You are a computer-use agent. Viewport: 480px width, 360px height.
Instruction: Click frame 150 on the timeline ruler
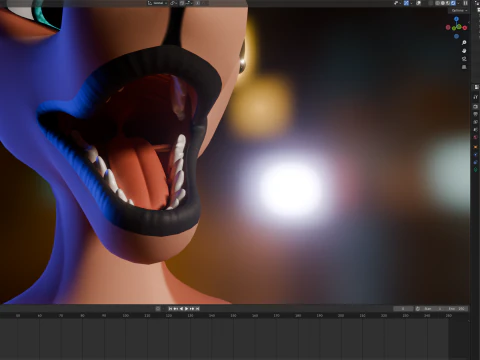coord(233,315)
